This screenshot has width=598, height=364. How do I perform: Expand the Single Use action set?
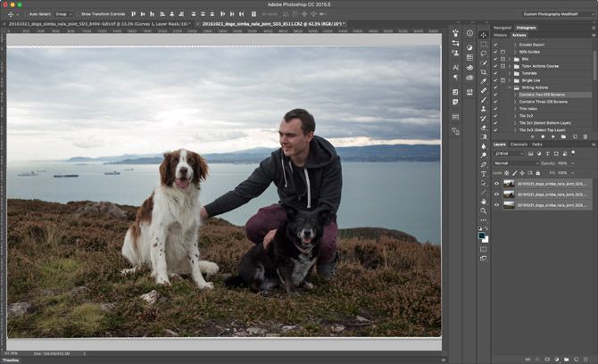point(510,80)
